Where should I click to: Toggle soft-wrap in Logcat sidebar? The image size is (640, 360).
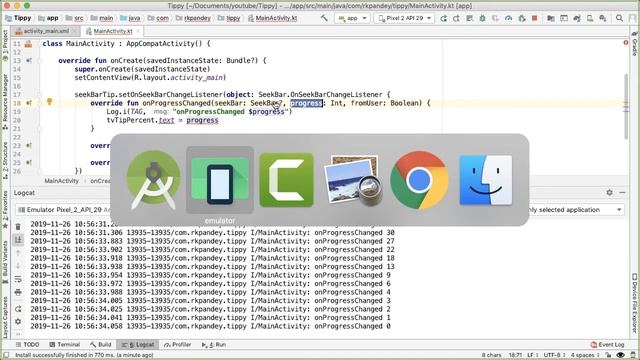click(x=18, y=279)
